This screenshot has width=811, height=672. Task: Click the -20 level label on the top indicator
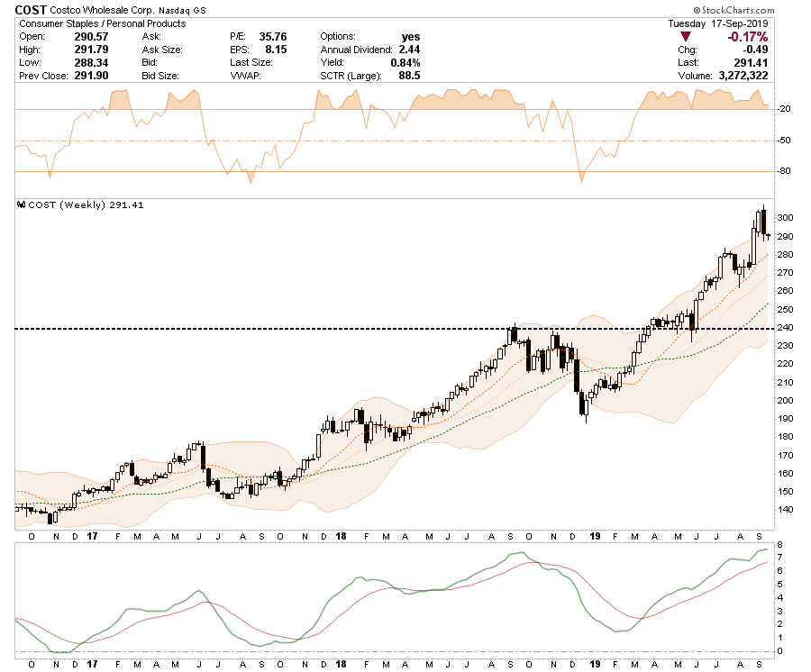coord(785,109)
